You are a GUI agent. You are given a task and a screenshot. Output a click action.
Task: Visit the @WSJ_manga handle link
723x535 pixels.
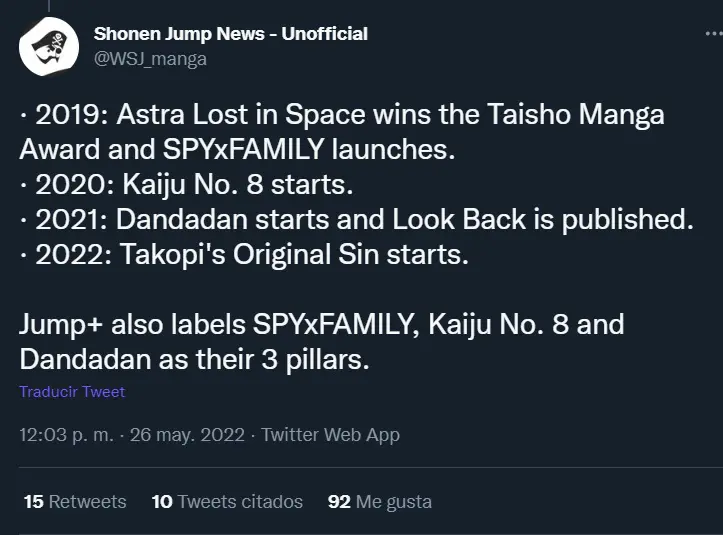(150, 59)
